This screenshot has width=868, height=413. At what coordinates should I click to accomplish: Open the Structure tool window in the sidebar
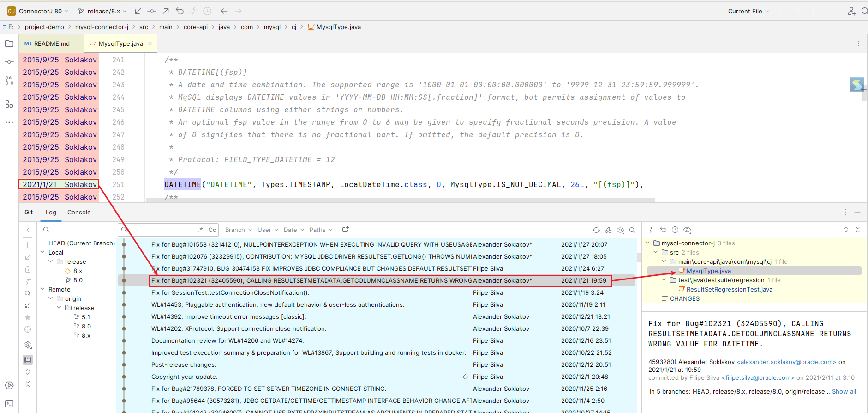9,104
